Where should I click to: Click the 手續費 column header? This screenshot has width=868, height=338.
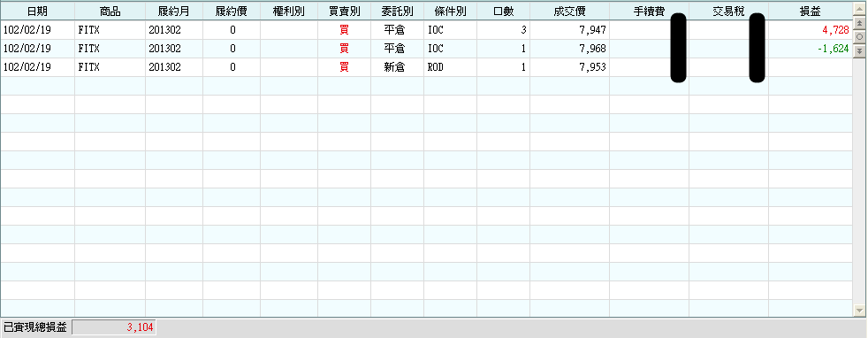649,11
